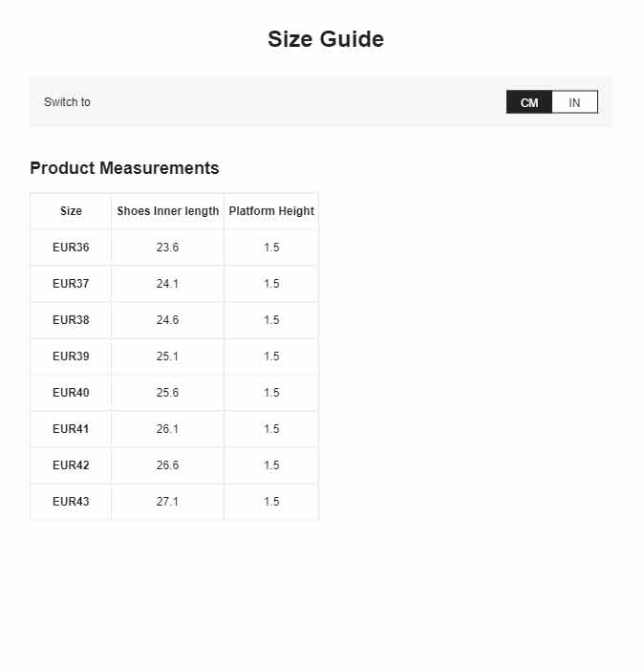This screenshot has height=669, width=644.
Task: Click the Size Guide title
Action: (x=326, y=39)
